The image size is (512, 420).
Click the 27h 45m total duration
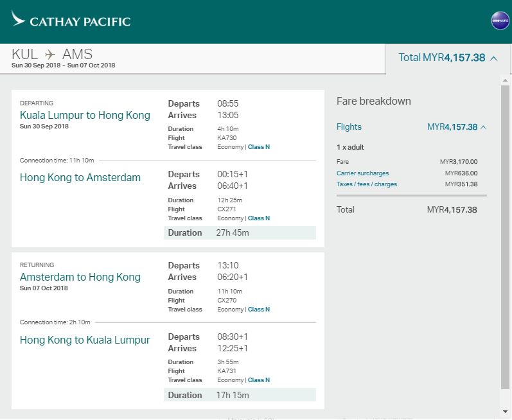tap(233, 232)
